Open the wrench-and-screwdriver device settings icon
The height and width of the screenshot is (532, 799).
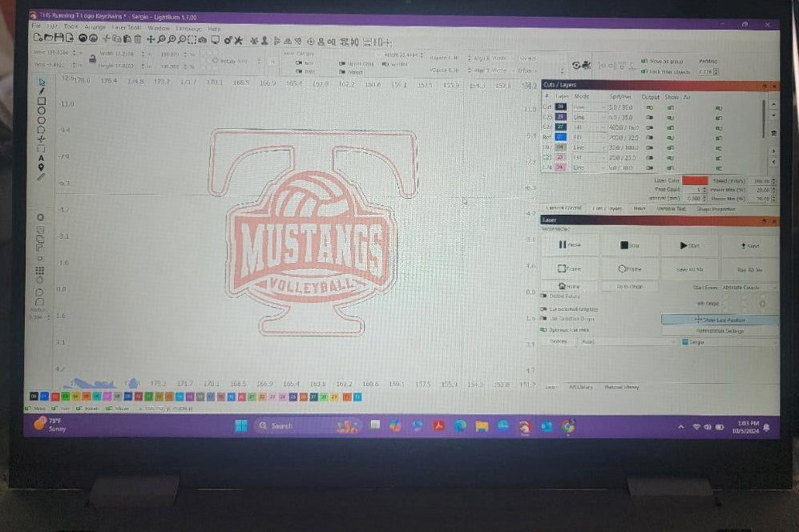238,40
